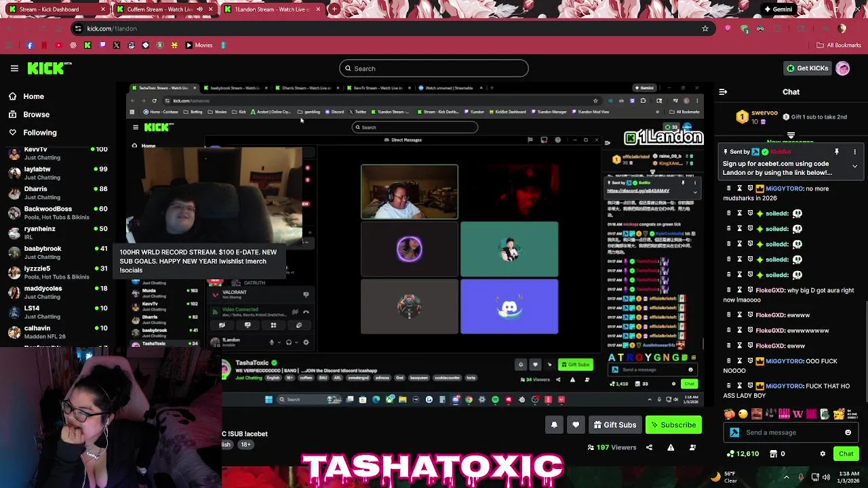Delete MiGGYTORO's 'no more mudsharks' message
Screen dimensions: 868x488
(729, 188)
